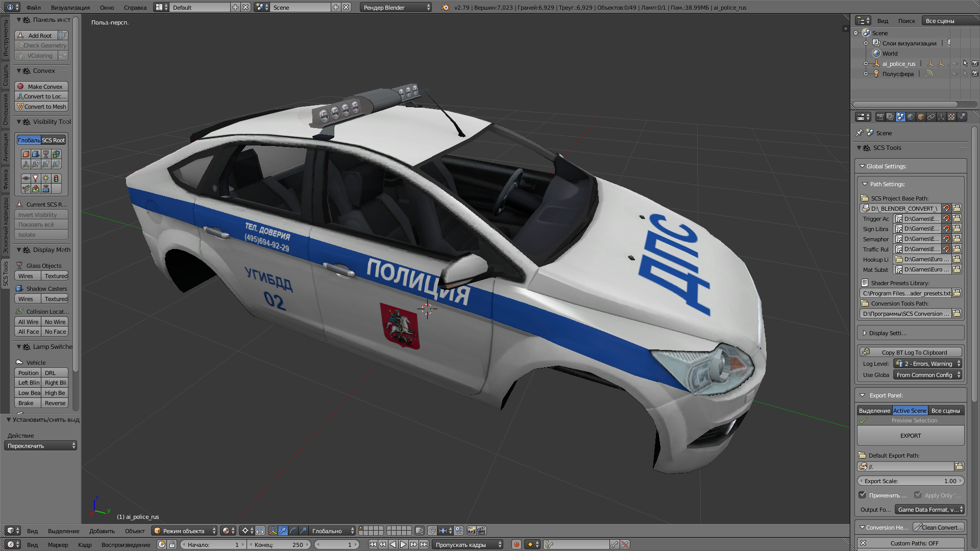Viewport: 980px width, 551px height.
Task: Click the Make Convex button
Action: point(41,87)
